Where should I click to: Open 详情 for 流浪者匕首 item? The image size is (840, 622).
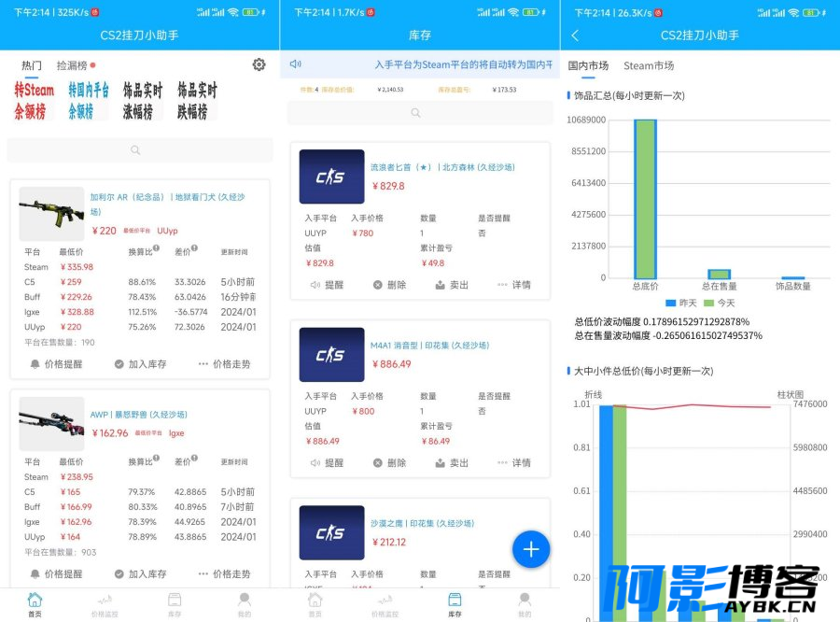514,285
